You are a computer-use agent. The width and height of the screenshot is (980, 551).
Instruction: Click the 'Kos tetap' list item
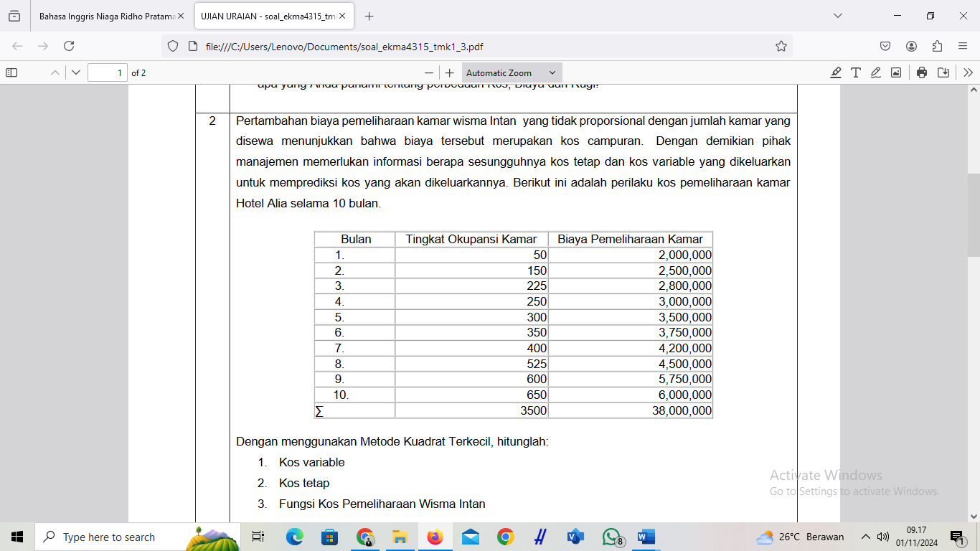pyautogui.click(x=304, y=483)
